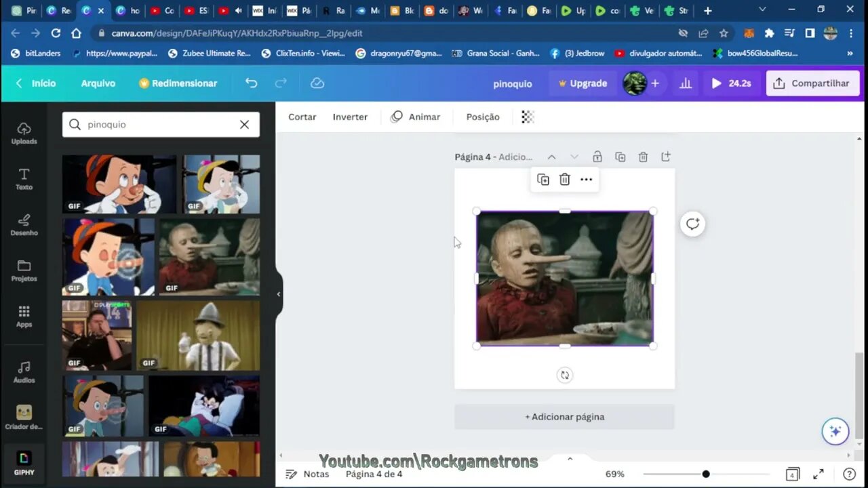Viewport: 868px width, 488px height.
Task: Open the analytics bar chart icon
Action: [x=686, y=83]
